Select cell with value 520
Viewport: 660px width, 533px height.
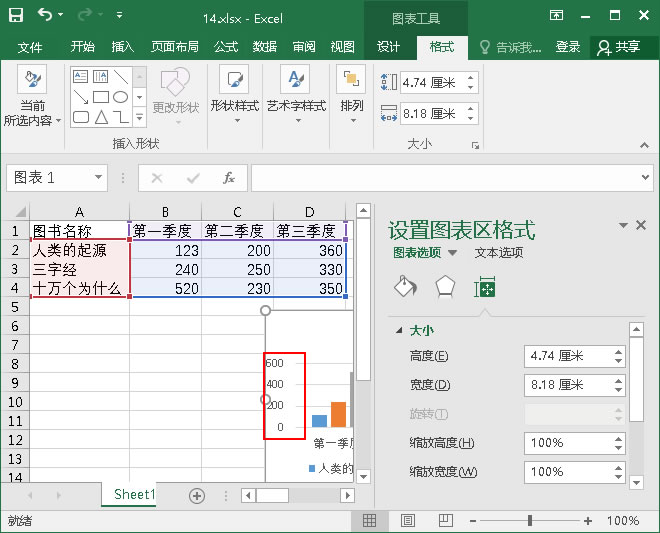click(x=165, y=288)
